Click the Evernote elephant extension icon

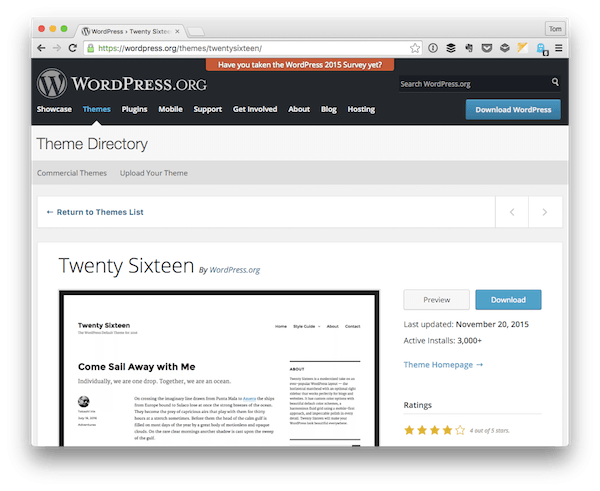(469, 48)
